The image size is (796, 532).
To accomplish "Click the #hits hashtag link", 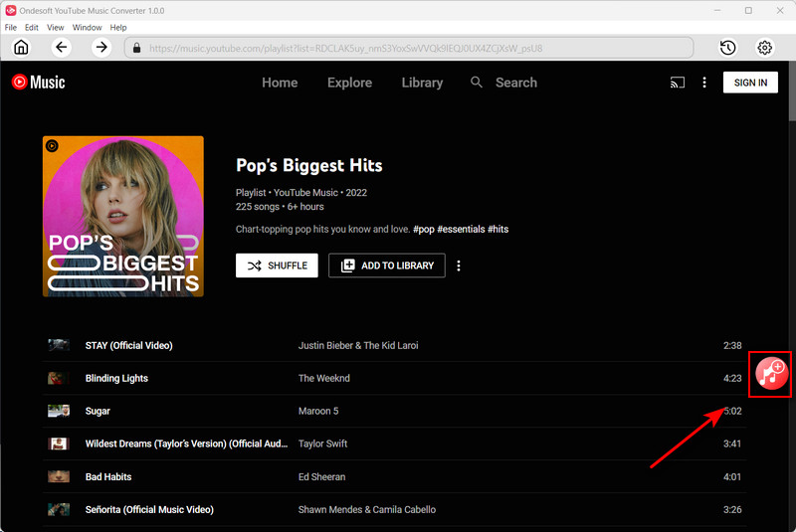I will pyautogui.click(x=498, y=230).
